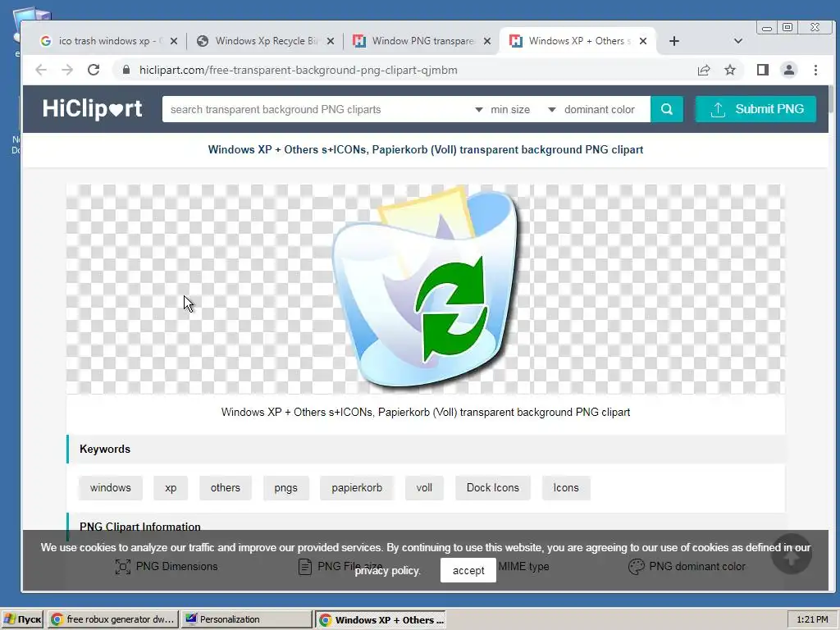
Task: Close the 'Window PNG transparent' tab
Action: (487, 41)
